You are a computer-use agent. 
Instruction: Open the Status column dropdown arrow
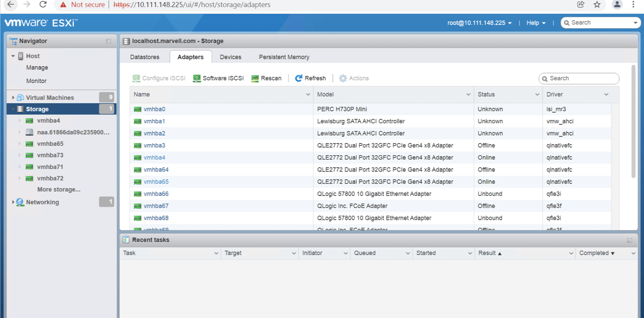[537, 94]
